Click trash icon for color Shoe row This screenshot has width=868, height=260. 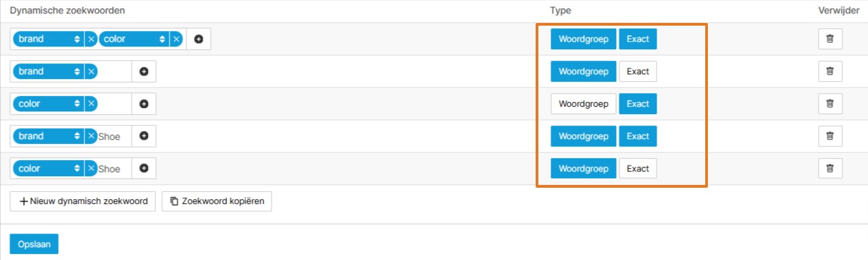(x=830, y=169)
